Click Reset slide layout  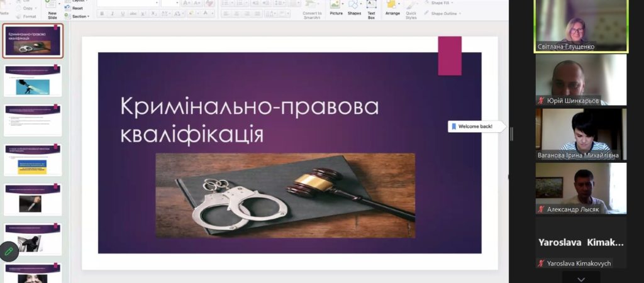tap(74, 8)
